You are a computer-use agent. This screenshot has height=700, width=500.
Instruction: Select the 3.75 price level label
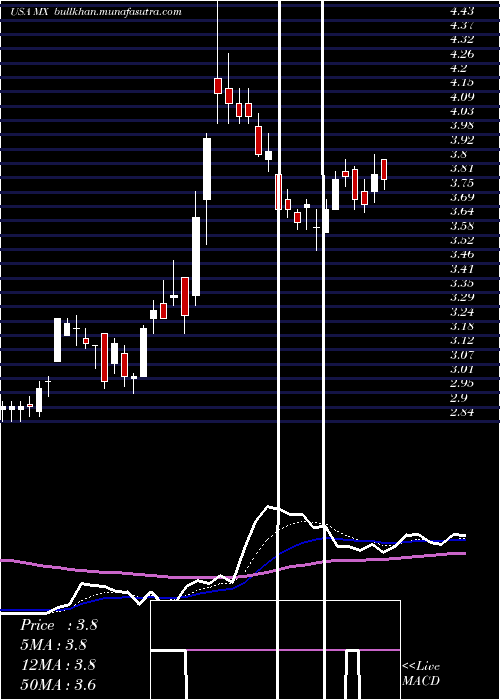[462, 183]
